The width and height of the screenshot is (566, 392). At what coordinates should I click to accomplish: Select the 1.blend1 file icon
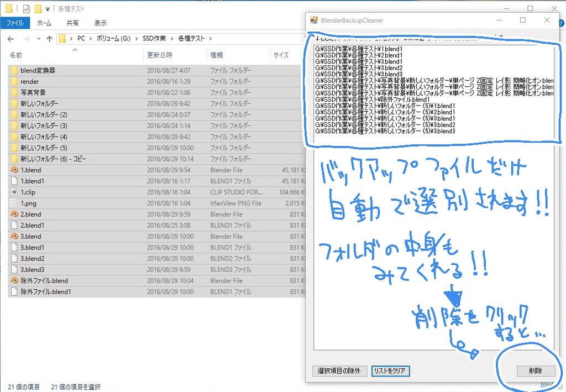tap(14, 181)
